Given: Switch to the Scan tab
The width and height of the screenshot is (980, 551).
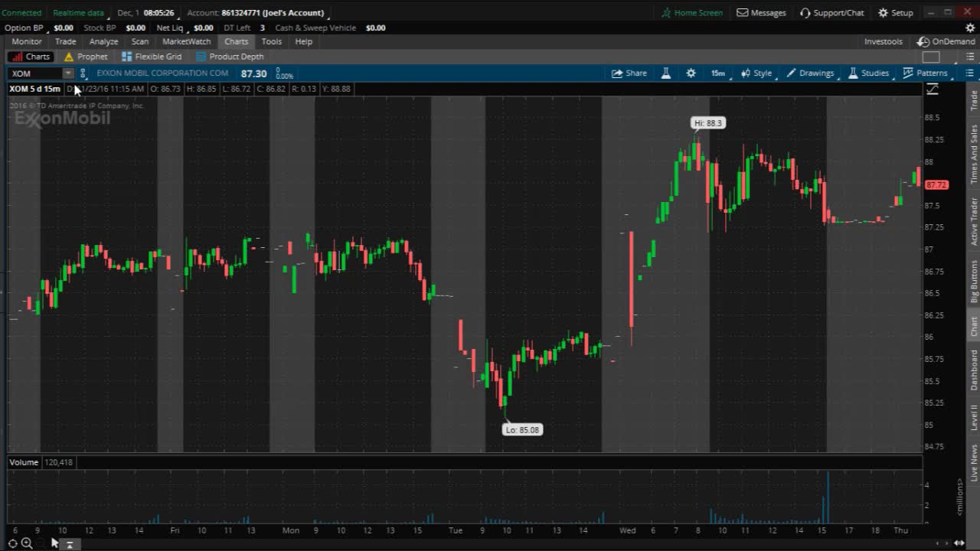Looking at the screenshot, I should coord(140,41).
